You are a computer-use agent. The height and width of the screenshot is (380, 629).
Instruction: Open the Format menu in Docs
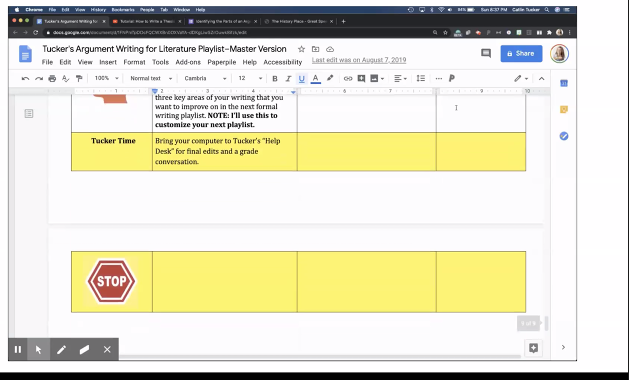pyautogui.click(x=134, y=62)
